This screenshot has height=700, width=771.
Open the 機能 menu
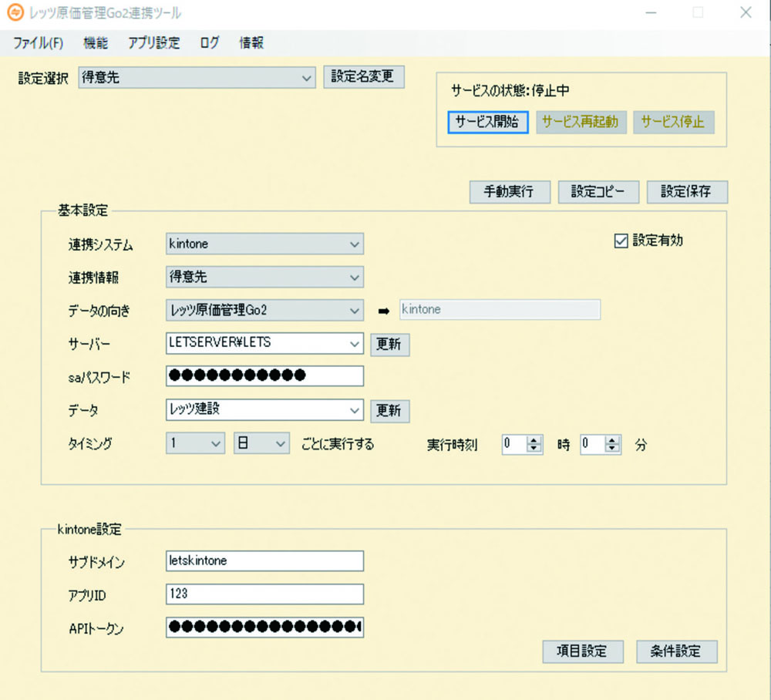96,42
